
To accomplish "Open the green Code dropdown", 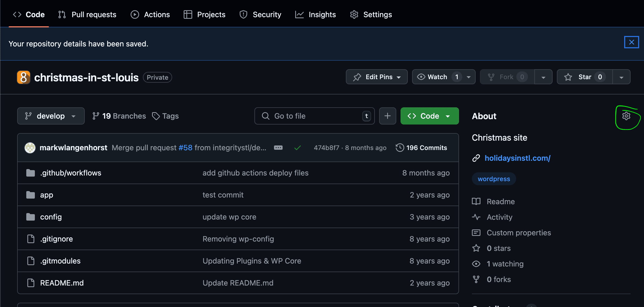I will pos(429,116).
